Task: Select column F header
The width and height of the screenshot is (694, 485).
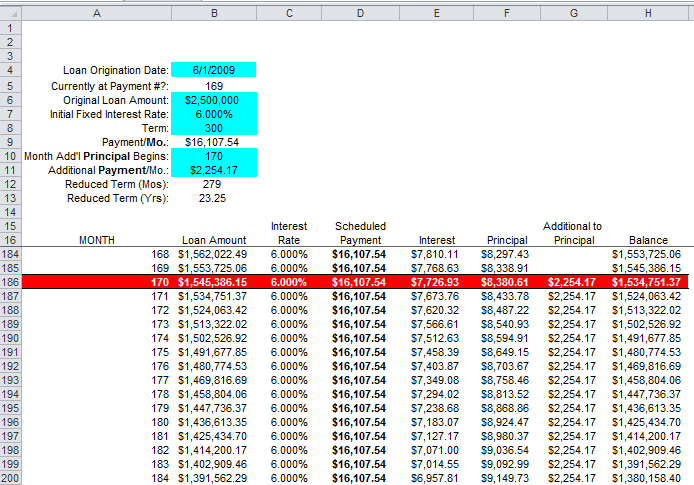Action: pos(507,13)
